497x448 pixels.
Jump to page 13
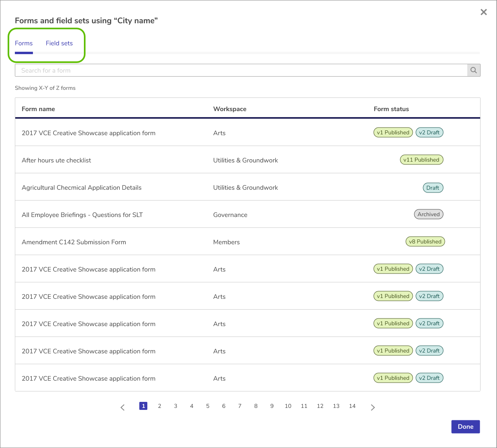[336, 406]
